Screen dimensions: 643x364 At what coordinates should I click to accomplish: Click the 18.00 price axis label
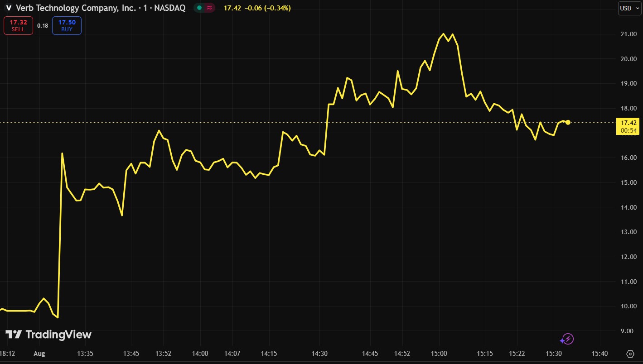coord(628,109)
